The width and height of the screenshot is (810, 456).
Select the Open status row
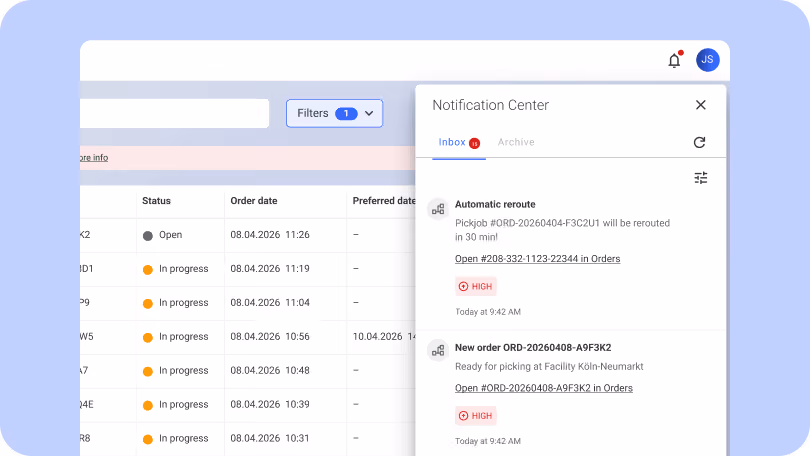[248, 235]
